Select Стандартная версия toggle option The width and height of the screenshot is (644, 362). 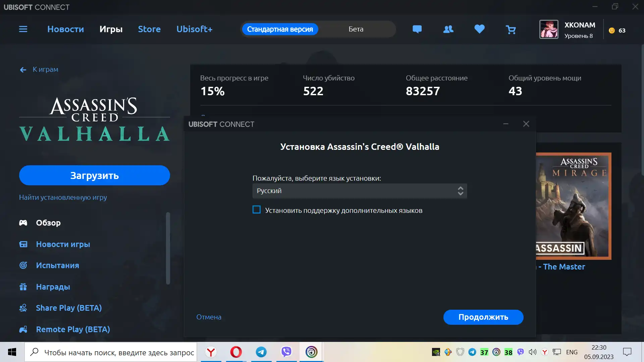(280, 29)
